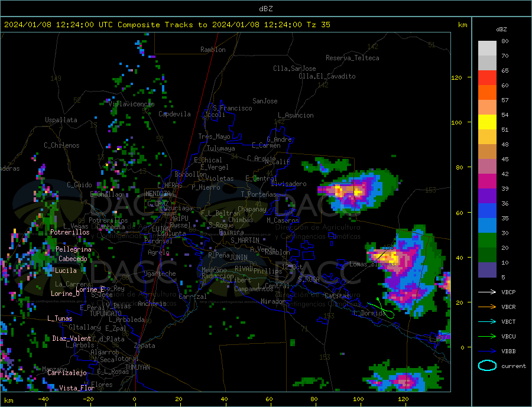The width and height of the screenshot is (532, 407).
Task: Click the 80 tick on the bottom km axis
Action: coord(314,399)
